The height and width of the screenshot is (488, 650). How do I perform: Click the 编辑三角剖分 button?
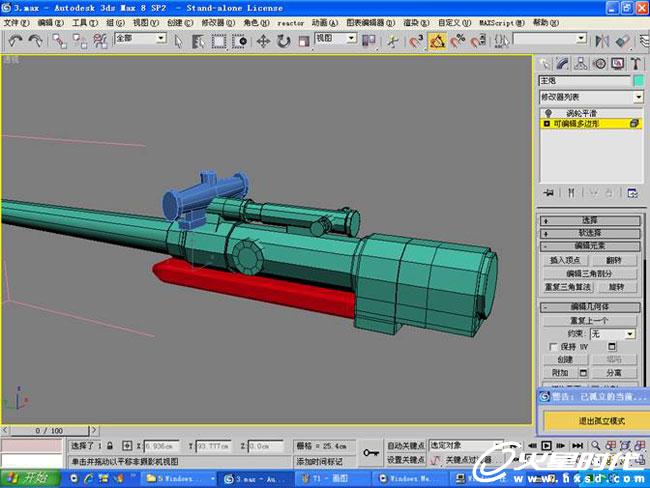point(589,274)
